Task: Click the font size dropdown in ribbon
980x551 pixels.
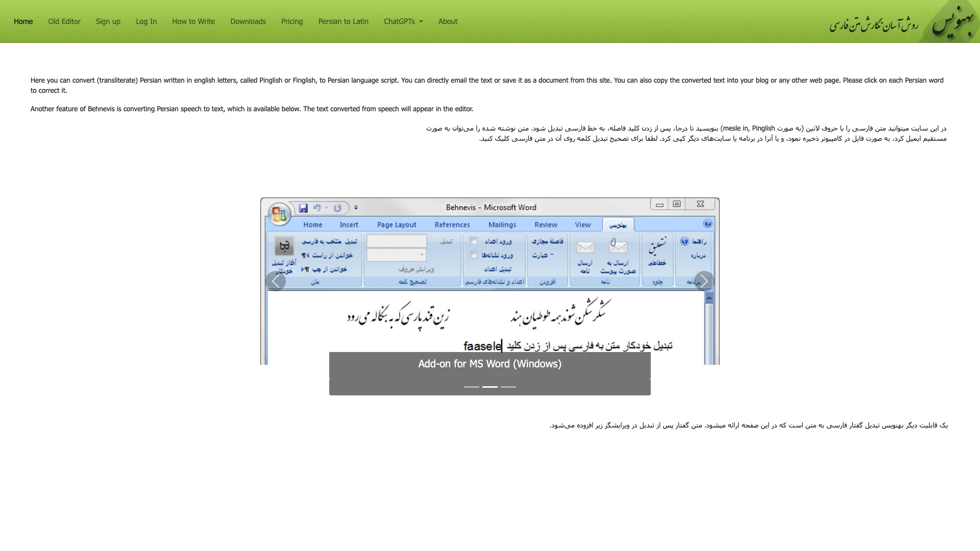Action: click(397, 254)
